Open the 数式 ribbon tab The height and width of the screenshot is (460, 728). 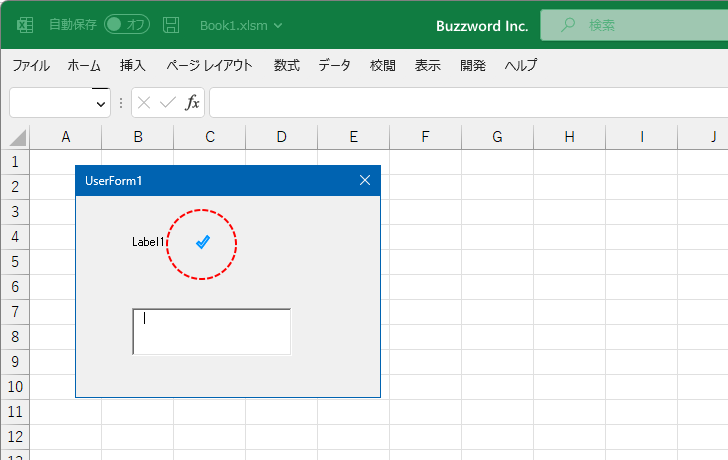287,66
